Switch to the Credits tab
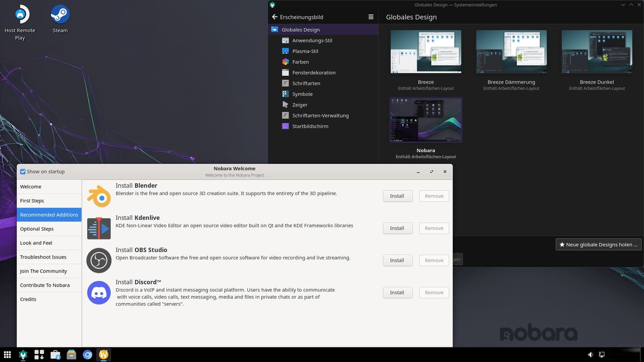Image resolution: width=644 pixels, height=362 pixels. [x=49, y=299]
